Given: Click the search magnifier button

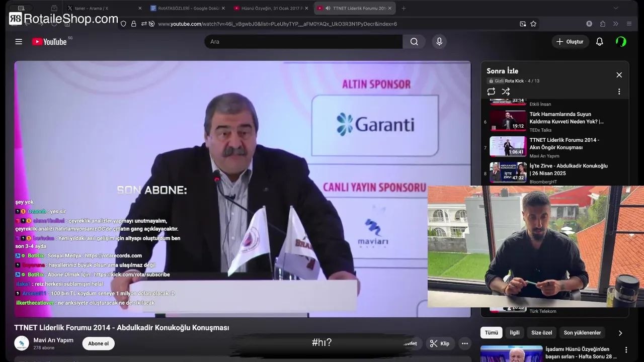Looking at the screenshot, I should pos(414,42).
